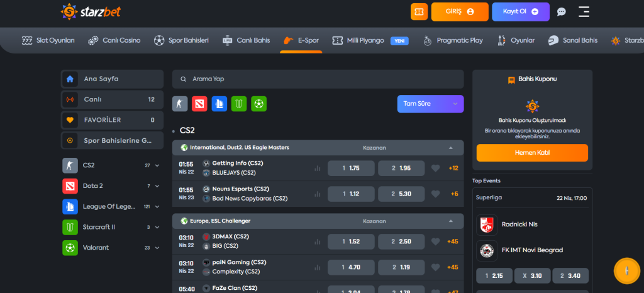The width and height of the screenshot is (644, 293).
Task: Select odds 4.70 for paiN Gaming
Action: 351,268
